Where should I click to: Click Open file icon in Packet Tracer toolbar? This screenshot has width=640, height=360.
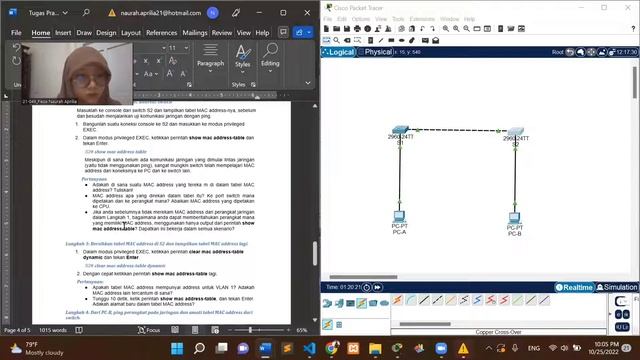pos(336,29)
